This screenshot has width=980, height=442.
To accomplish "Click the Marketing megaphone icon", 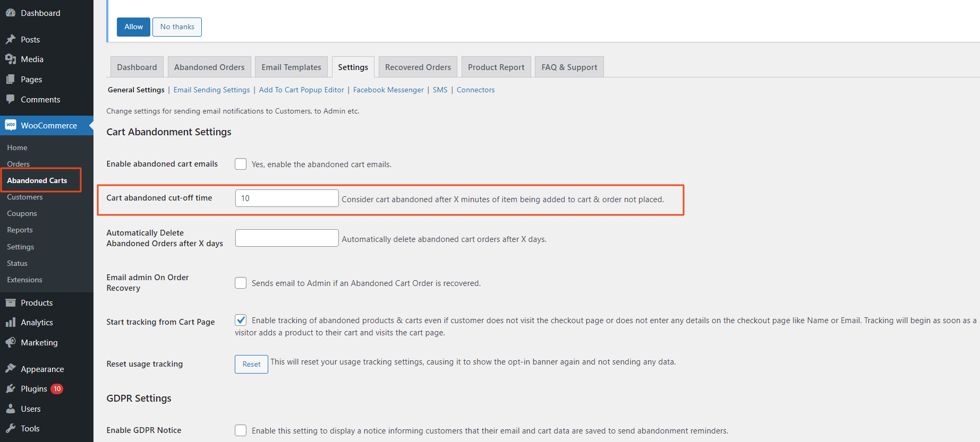I will click(11, 342).
